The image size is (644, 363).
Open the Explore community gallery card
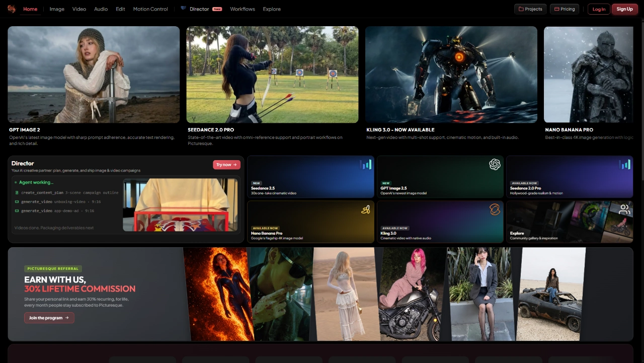(570, 222)
